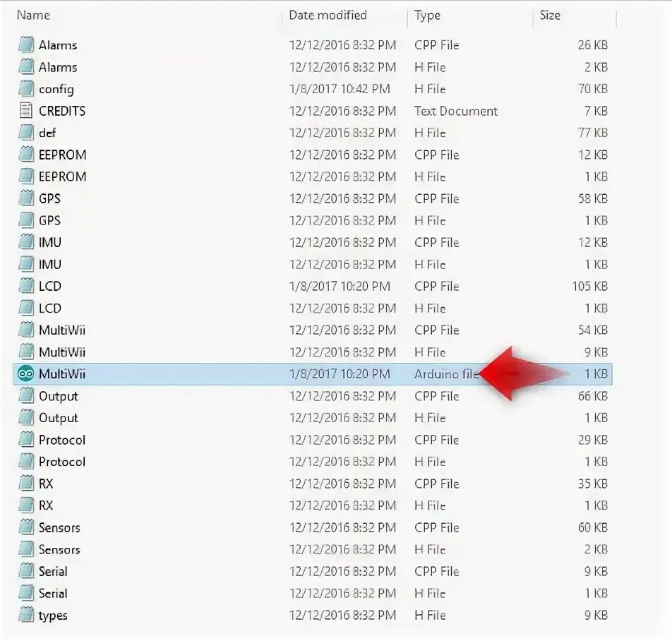Click the Protocol name in the 29 KB row
This screenshot has height=641, width=672.
click(62, 440)
